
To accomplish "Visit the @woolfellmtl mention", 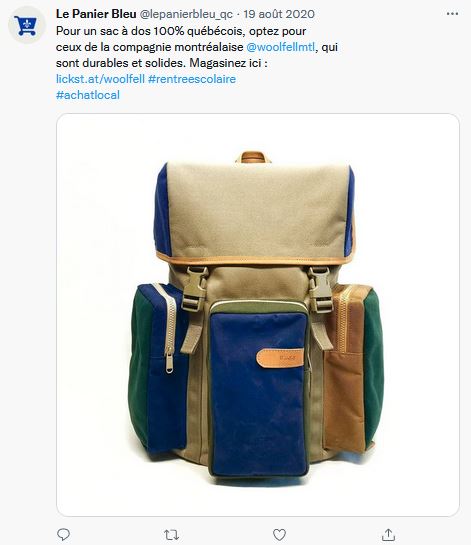I will [281, 47].
